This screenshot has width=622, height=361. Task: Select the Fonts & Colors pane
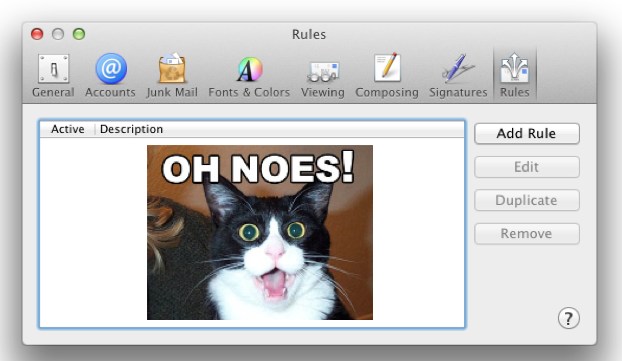[x=249, y=76]
